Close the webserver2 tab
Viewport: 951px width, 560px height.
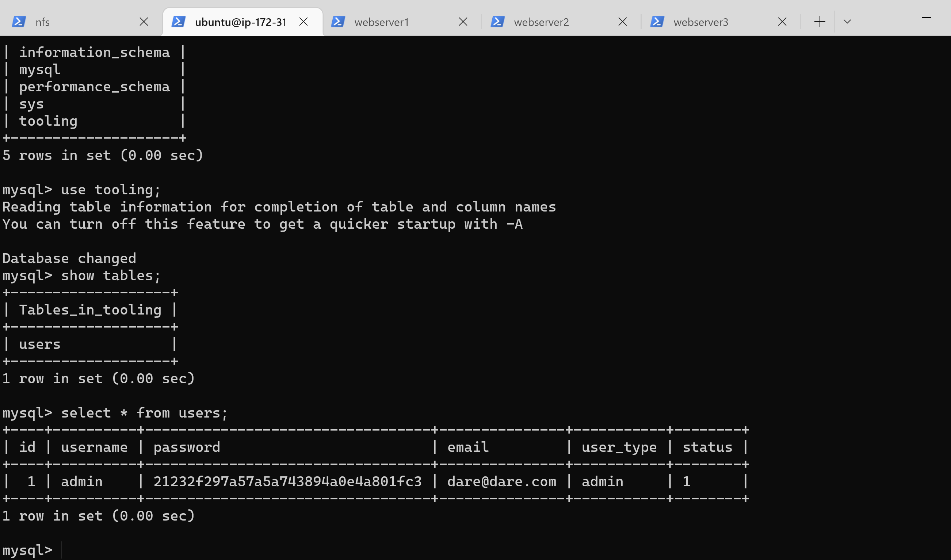coord(623,22)
